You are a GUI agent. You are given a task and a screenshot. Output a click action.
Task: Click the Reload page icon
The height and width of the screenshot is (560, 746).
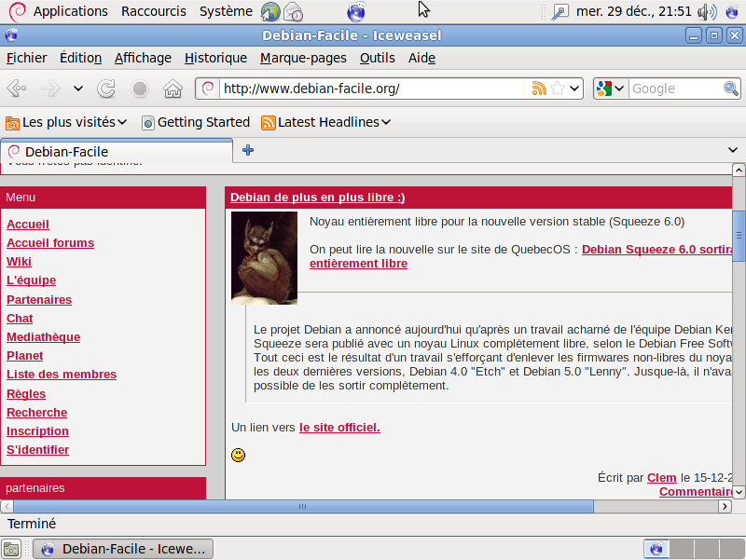click(107, 89)
